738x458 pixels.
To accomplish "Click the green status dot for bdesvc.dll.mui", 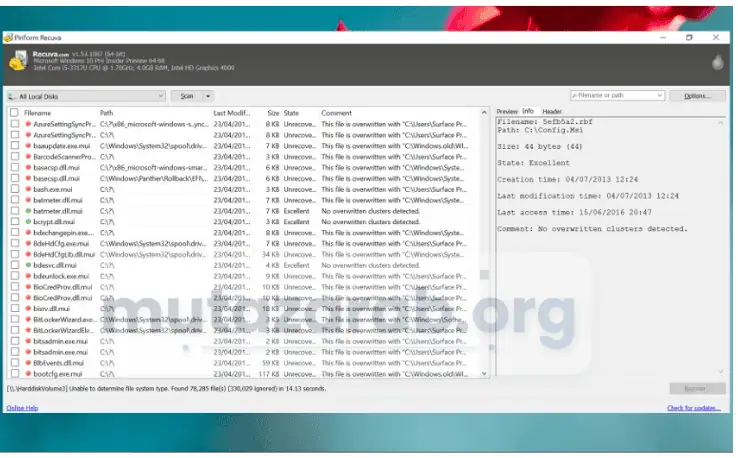I will coord(28,265).
